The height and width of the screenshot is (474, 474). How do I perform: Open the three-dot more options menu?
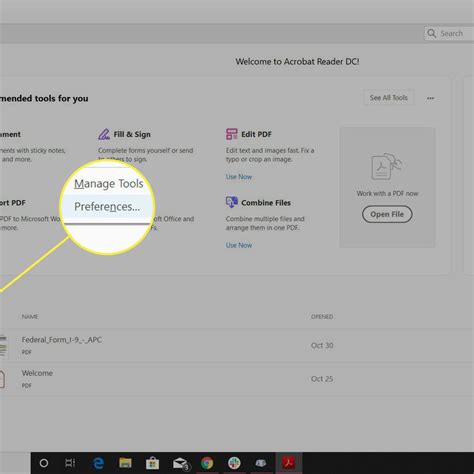(430, 98)
